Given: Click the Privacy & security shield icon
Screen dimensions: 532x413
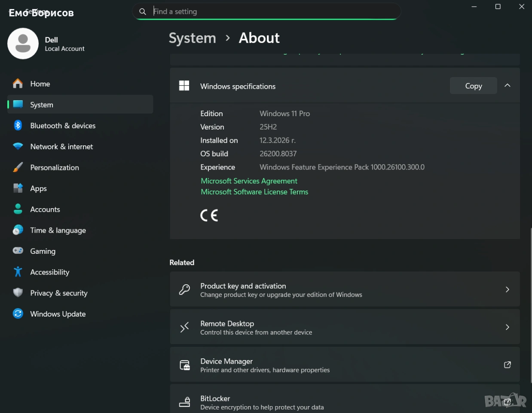Looking at the screenshot, I should click(x=18, y=293).
